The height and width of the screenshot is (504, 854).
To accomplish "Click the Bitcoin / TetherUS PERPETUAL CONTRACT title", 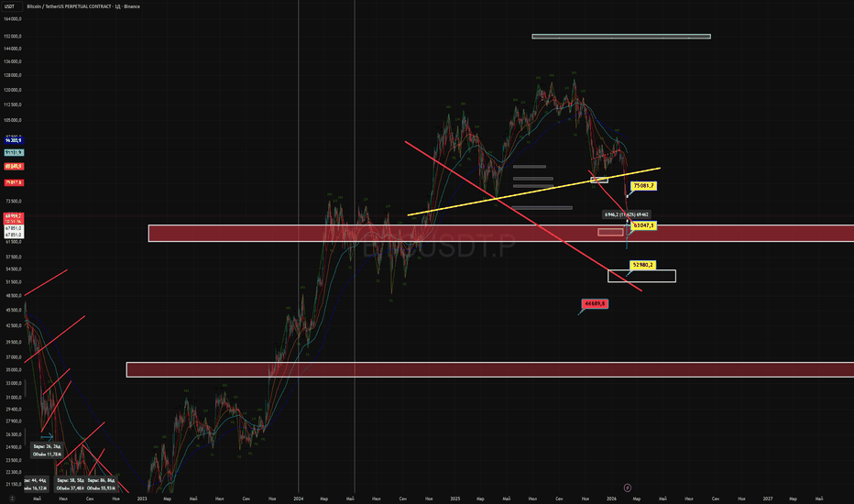I will [x=83, y=6].
